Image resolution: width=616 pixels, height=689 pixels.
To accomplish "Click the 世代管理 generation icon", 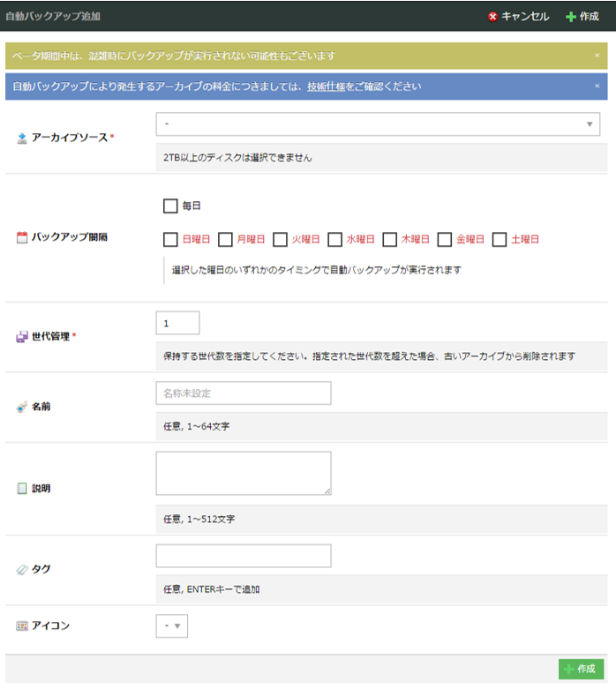I will [x=22, y=336].
